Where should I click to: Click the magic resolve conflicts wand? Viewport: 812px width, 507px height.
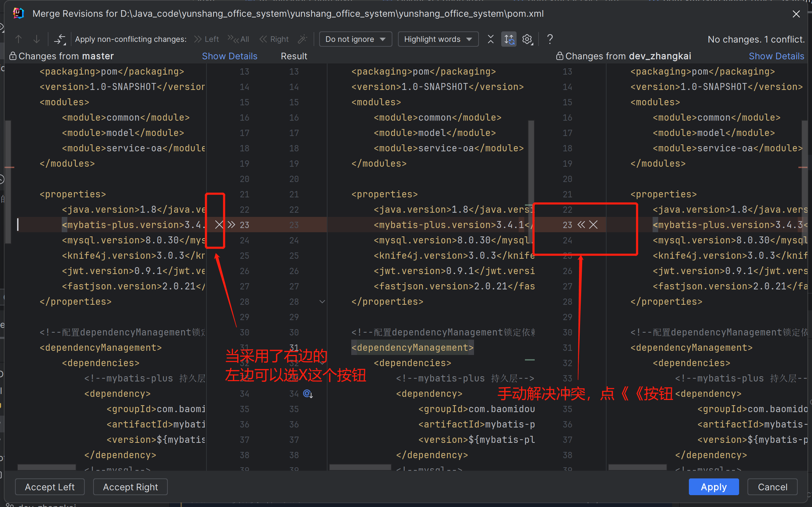(302, 39)
